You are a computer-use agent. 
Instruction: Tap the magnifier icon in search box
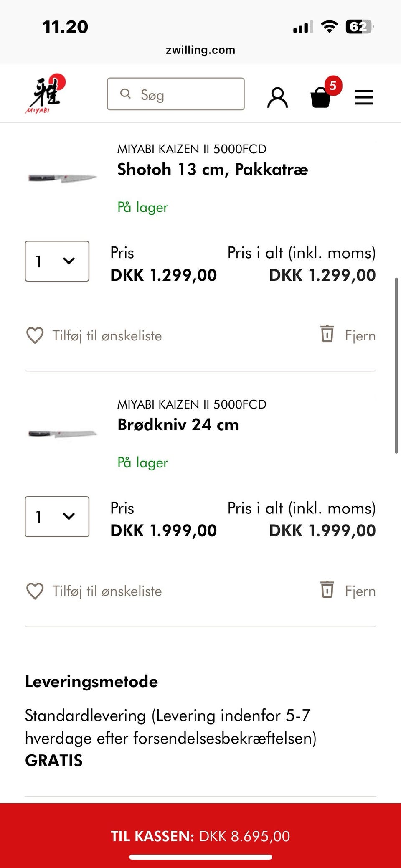(125, 94)
